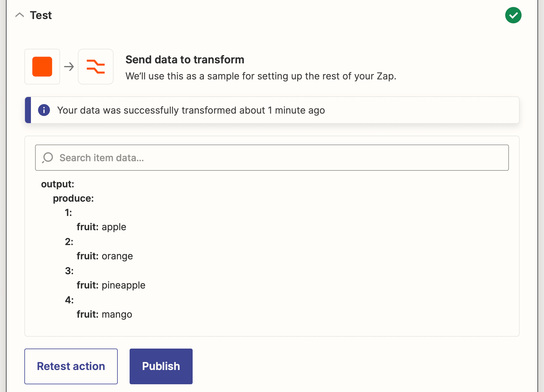Click the Retest action button
This screenshot has width=544, height=392.
(71, 366)
